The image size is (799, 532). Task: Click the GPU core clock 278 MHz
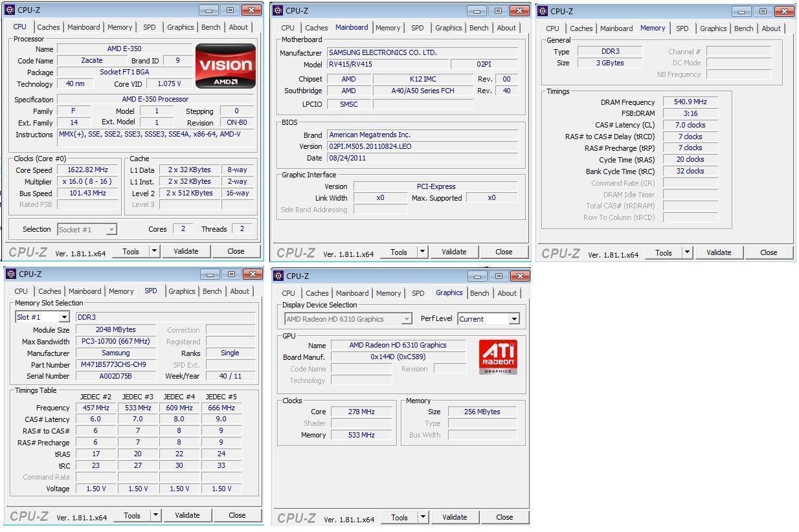coord(361,412)
